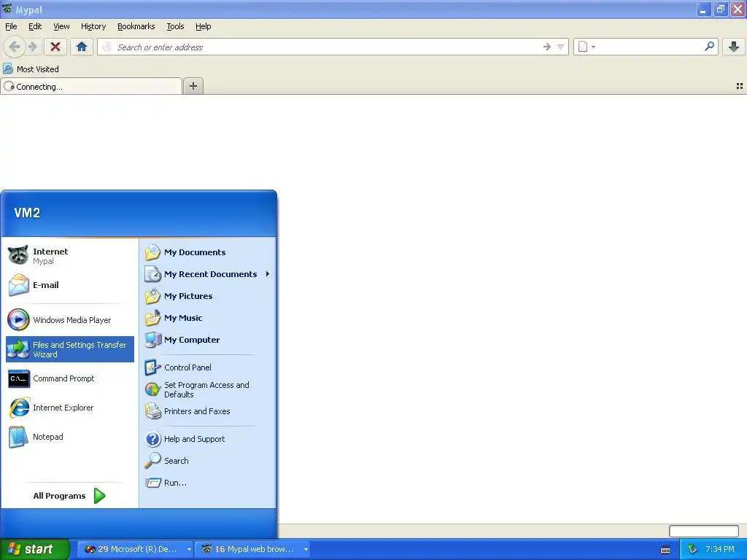The height and width of the screenshot is (560, 747).
Task: Expand the address bar history dropdown
Action: coord(561,47)
